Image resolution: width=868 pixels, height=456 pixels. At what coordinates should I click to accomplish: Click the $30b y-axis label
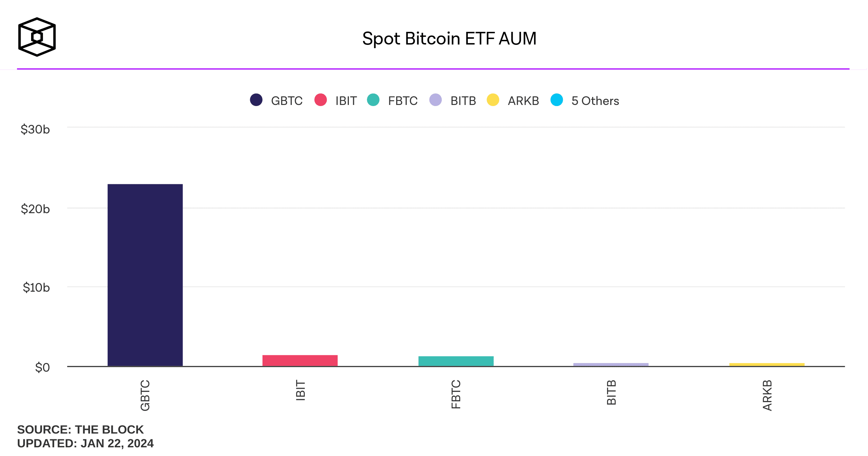pyautogui.click(x=35, y=129)
